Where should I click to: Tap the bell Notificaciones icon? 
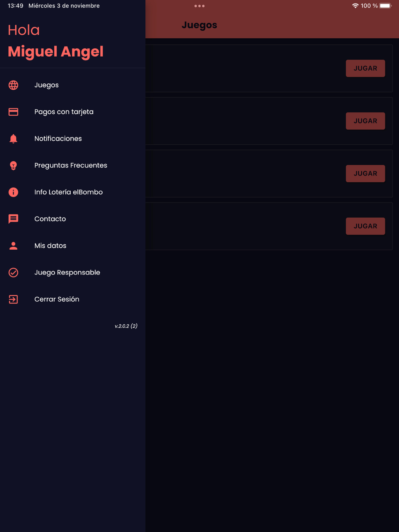coord(13,138)
